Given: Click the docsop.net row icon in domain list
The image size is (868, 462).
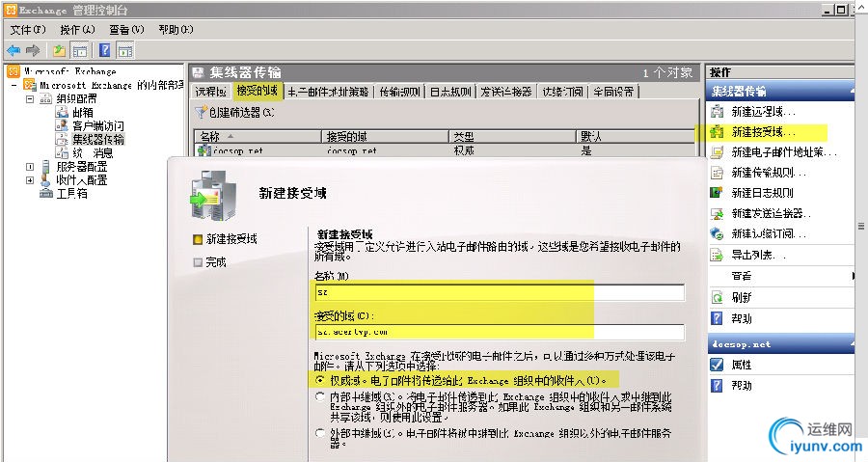Looking at the screenshot, I should pyautogui.click(x=204, y=150).
